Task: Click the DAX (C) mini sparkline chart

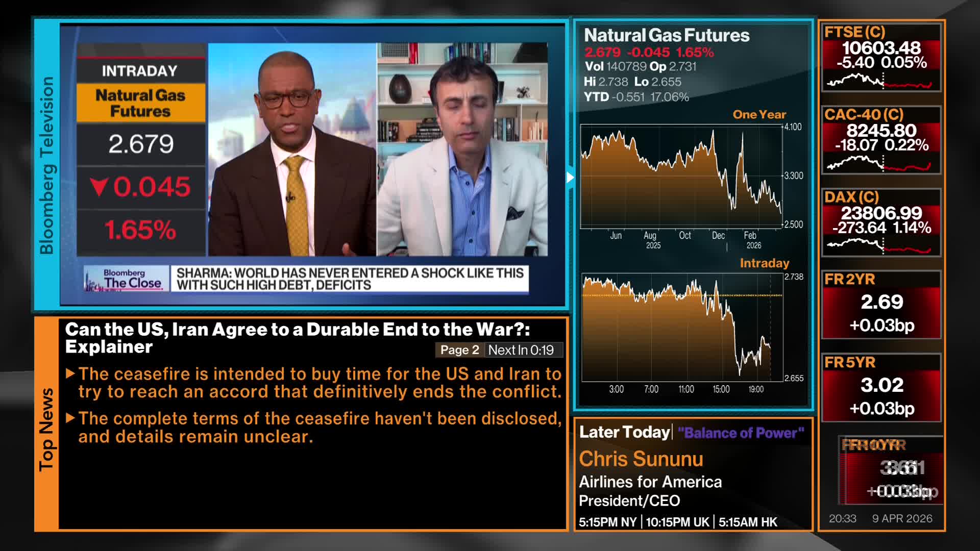Action: tap(880, 246)
